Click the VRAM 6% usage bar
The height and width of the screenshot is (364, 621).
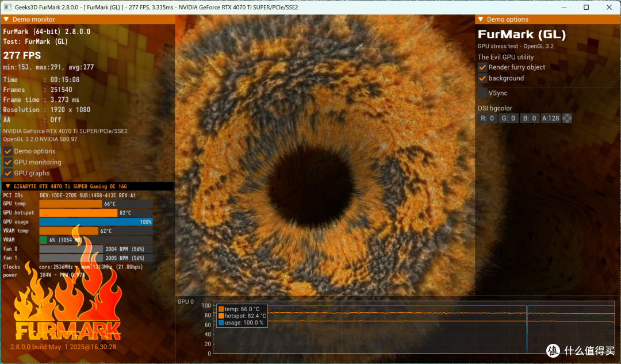coord(96,240)
